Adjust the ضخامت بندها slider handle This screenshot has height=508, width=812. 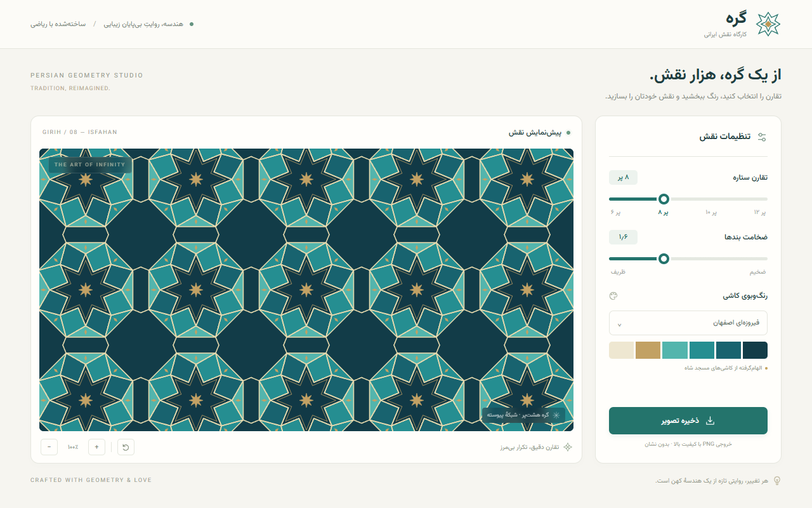coord(664,258)
